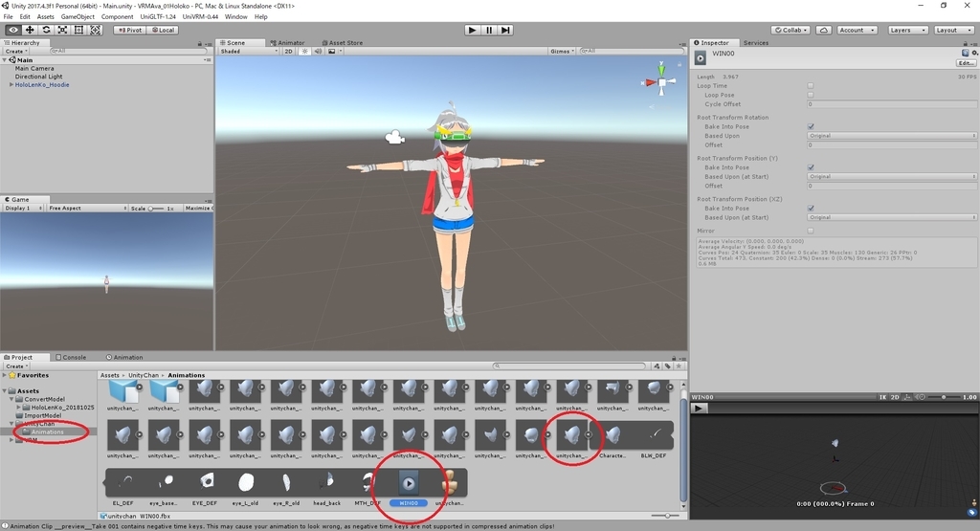Open the Layout dropdown

click(x=954, y=30)
